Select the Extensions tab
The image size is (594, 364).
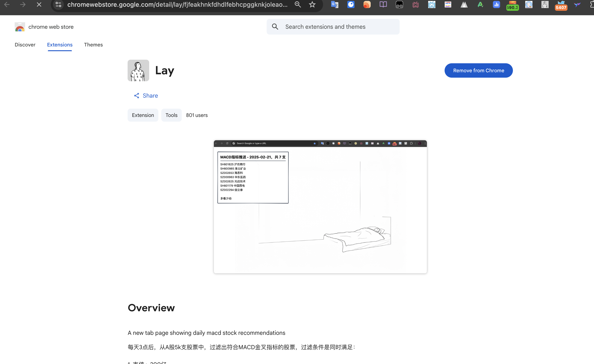click(60, 45)
